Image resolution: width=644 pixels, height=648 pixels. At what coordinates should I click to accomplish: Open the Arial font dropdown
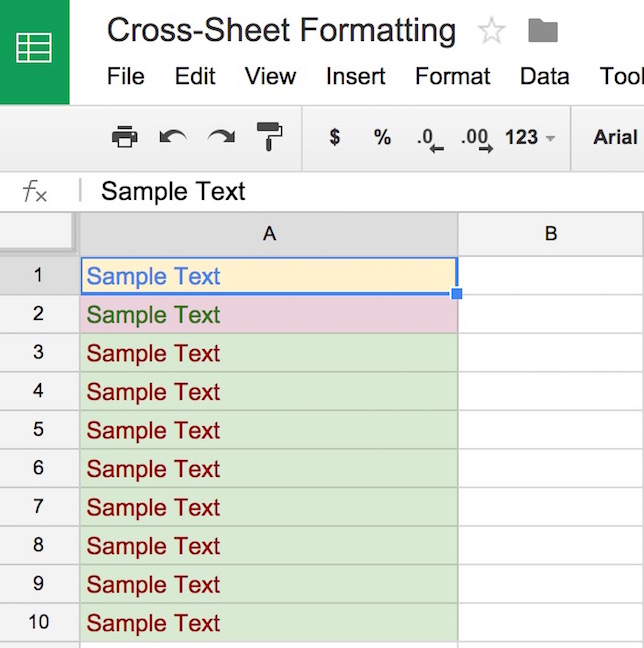tap(615, 137)
